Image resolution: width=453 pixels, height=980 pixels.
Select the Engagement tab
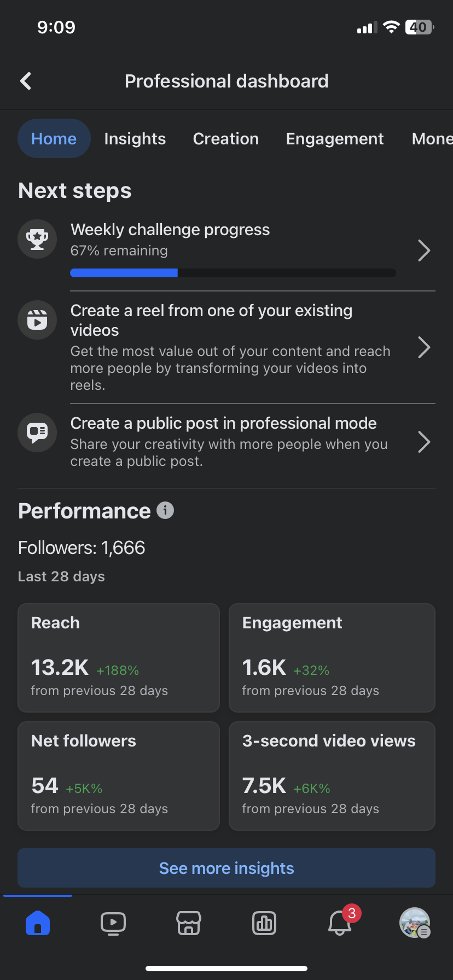click(x=335, y=139)
